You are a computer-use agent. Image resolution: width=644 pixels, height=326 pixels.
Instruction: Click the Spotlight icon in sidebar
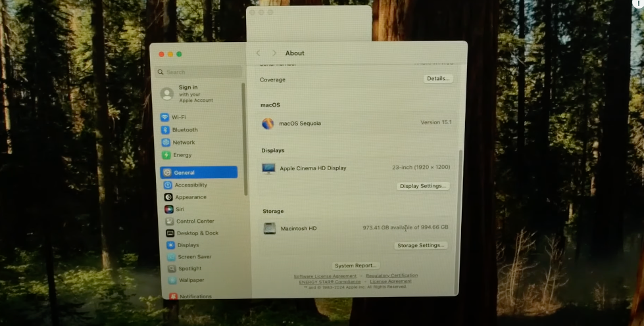172,269
